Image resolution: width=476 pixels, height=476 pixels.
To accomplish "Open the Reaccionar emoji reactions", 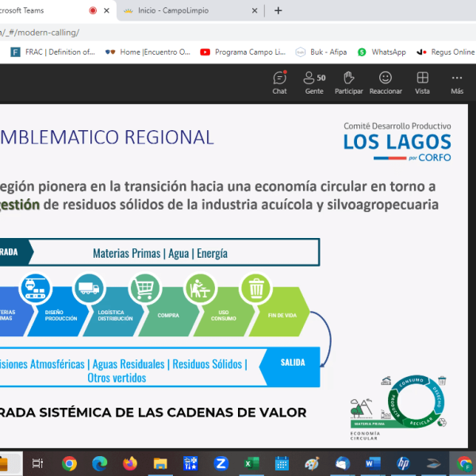I will click(386, 83).
